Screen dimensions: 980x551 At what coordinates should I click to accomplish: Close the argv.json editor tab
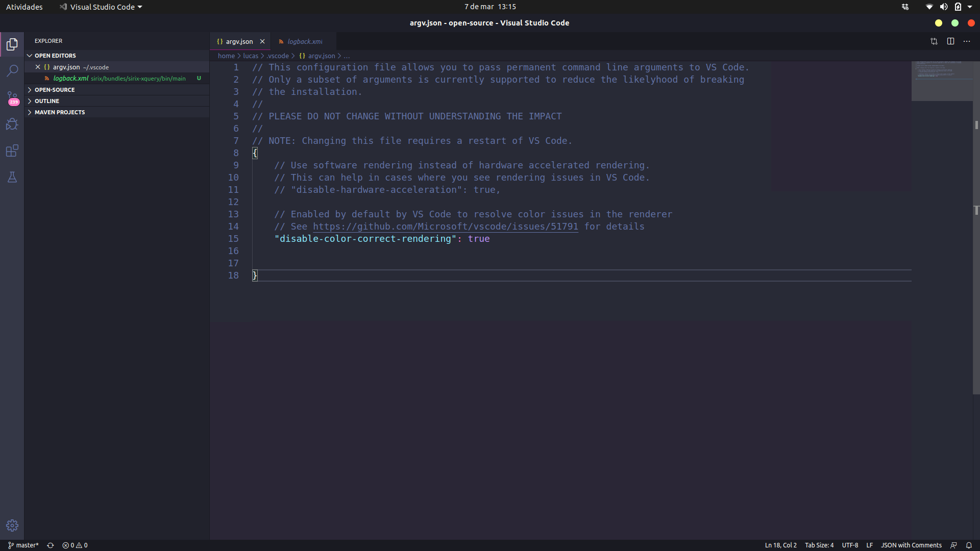click(x=262, y=41)
